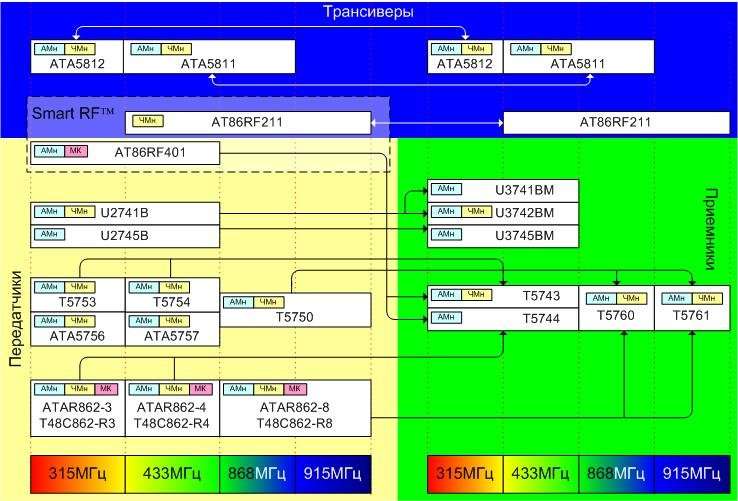Click the АМн tag beside U3745BM
The height and width of the screenshot is (501, 738).
coord(446,234)
